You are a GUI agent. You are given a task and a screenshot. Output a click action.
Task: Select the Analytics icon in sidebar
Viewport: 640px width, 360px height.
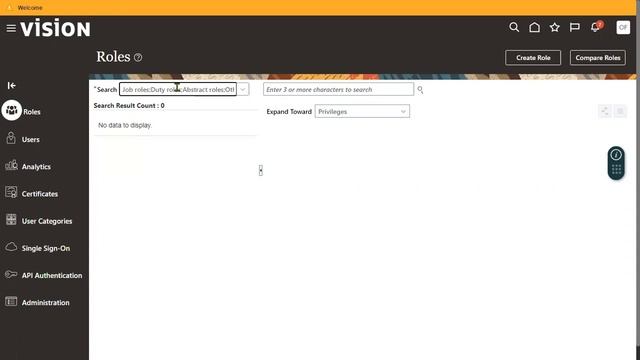[x=11, y=165]
